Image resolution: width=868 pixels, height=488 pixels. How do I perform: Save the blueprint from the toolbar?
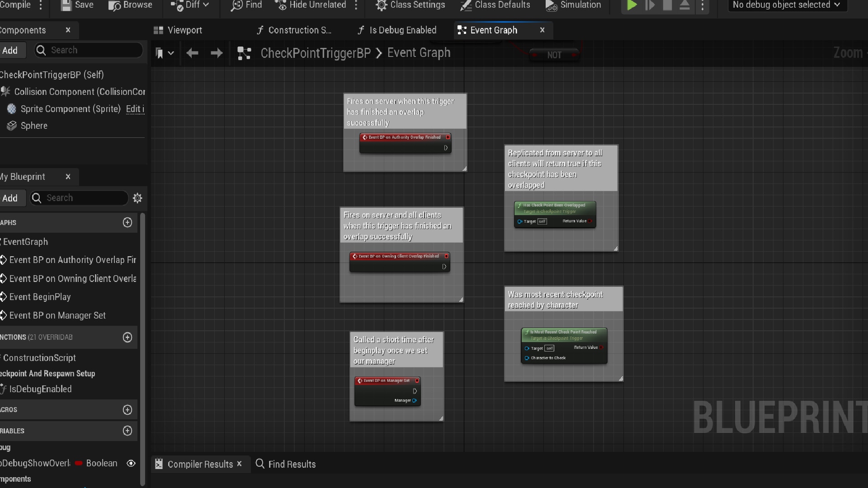pyautogui.click(x=76, y=5)
